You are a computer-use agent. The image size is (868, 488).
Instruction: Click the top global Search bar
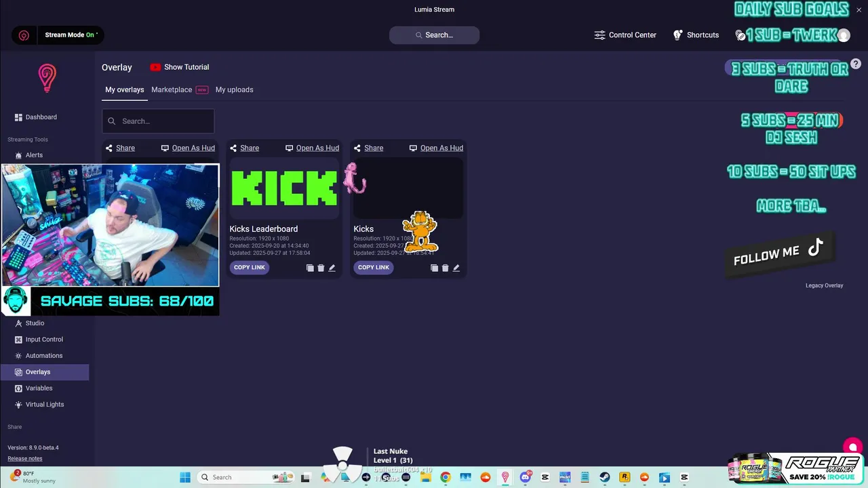tap(434, 35)
